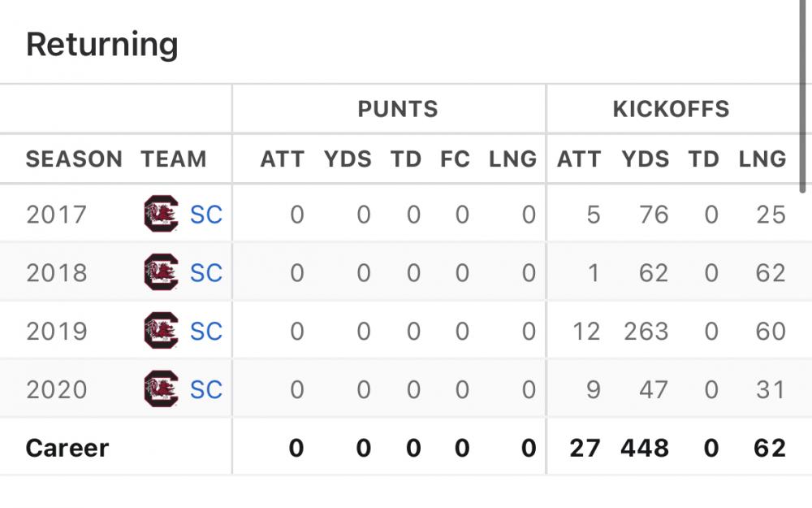Click the kickoffs LNG column header
Image resolution: width=812 pixels, height=508 pixels.
tap(762, 159)
